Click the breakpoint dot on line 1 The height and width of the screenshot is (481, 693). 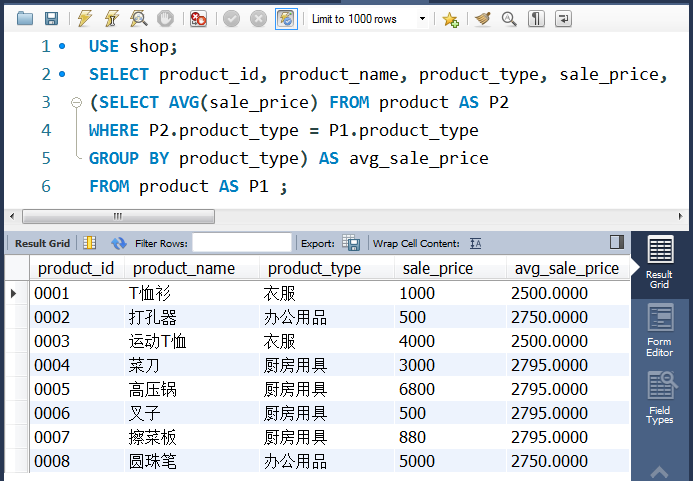point(62,46)
